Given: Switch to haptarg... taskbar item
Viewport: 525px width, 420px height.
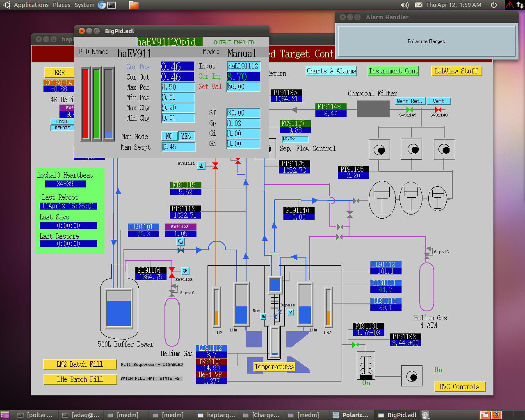Looking at the screenshot, I should 216,415.
